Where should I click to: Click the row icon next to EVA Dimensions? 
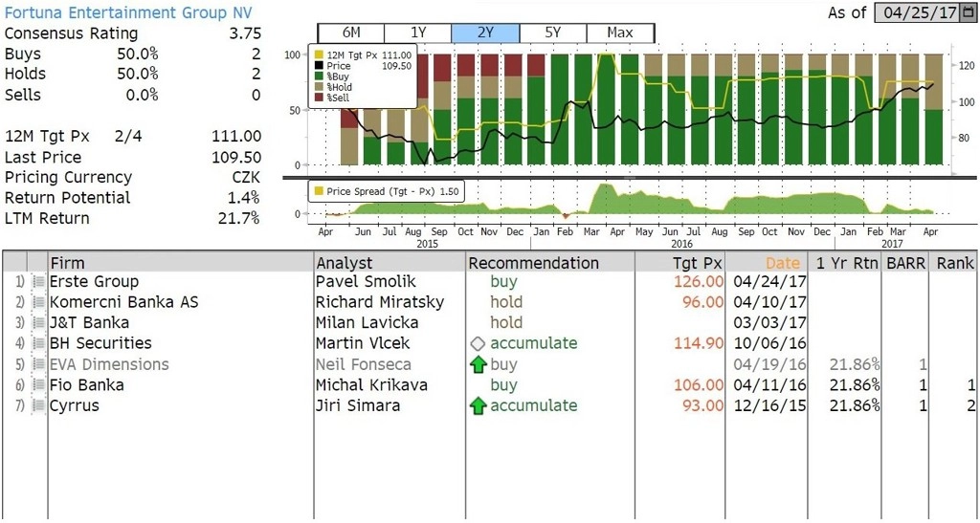(x=38, y=364)
